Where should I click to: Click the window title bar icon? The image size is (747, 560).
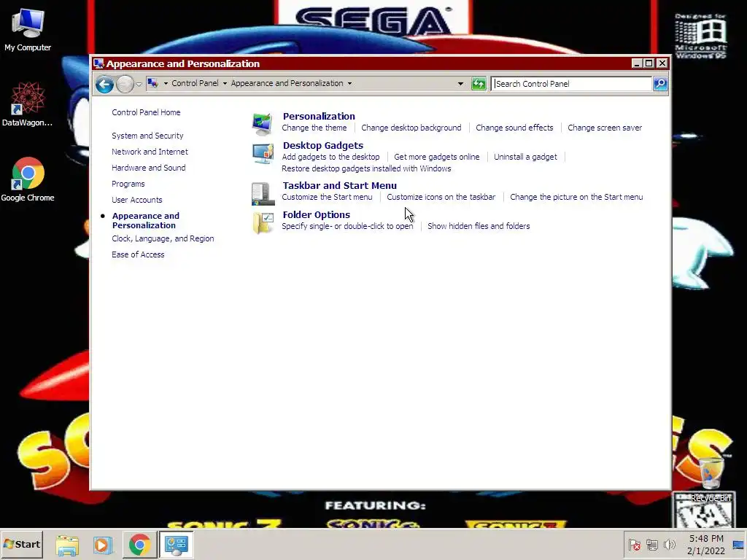point(98,63)
